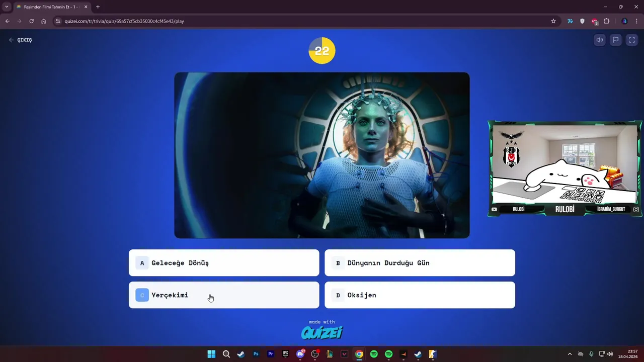Image resolution: width=644 pixels, height=362 pixels.
Task: Open the 7TV browser extension
Action: (570, 21)
